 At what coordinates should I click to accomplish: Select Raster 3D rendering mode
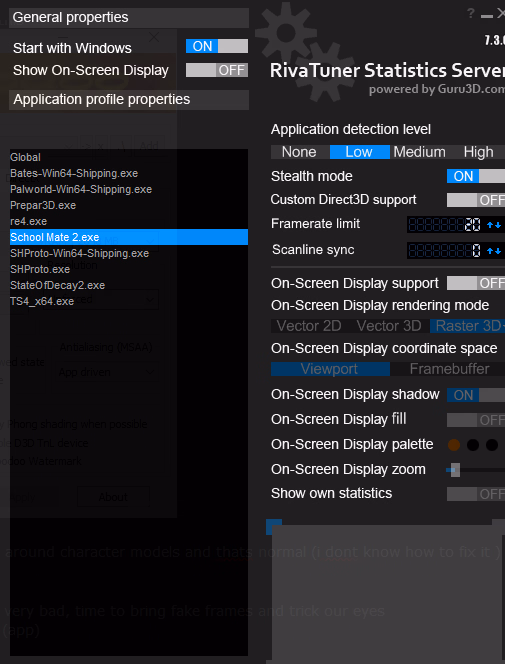click(468, 326)
